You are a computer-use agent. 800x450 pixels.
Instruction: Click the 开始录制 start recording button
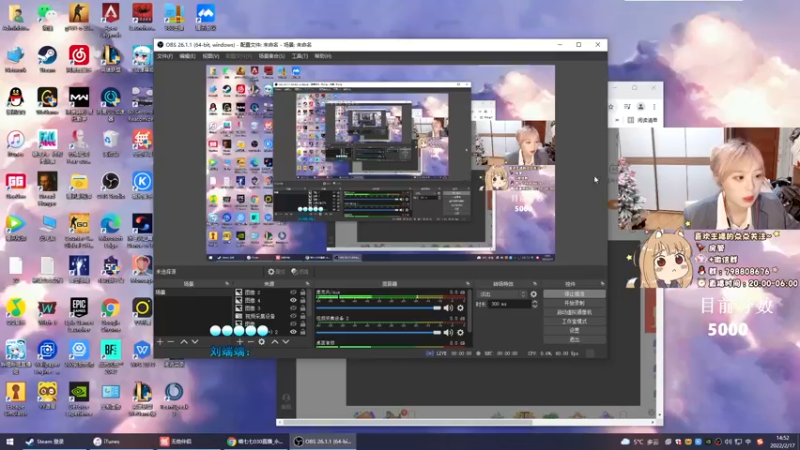point(574,303)
